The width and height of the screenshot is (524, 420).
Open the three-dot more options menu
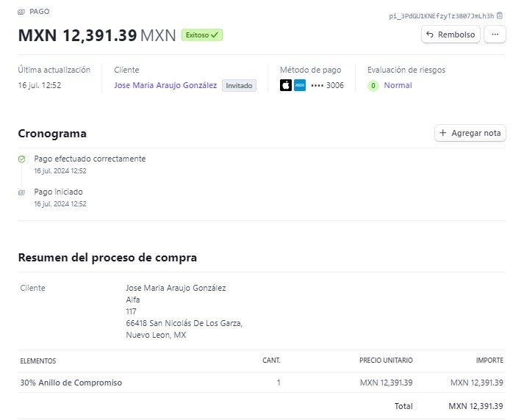pyautogui.click(x=495, y=35)
